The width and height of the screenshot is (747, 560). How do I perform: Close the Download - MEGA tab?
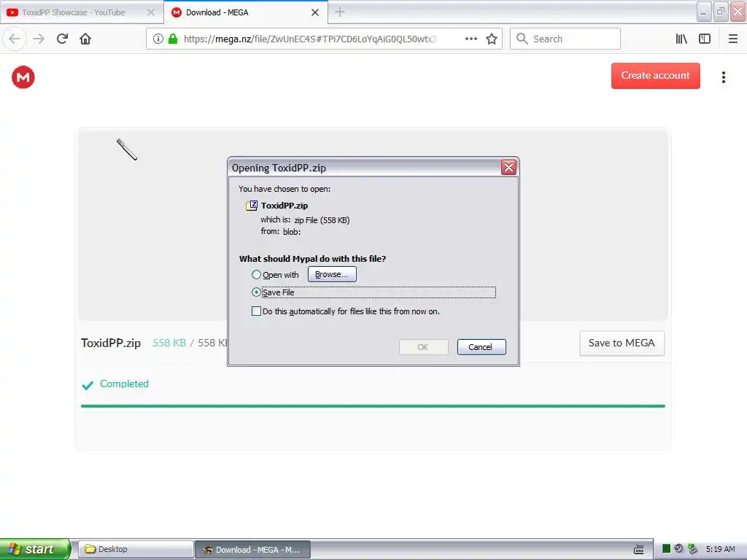coord(315,12)
